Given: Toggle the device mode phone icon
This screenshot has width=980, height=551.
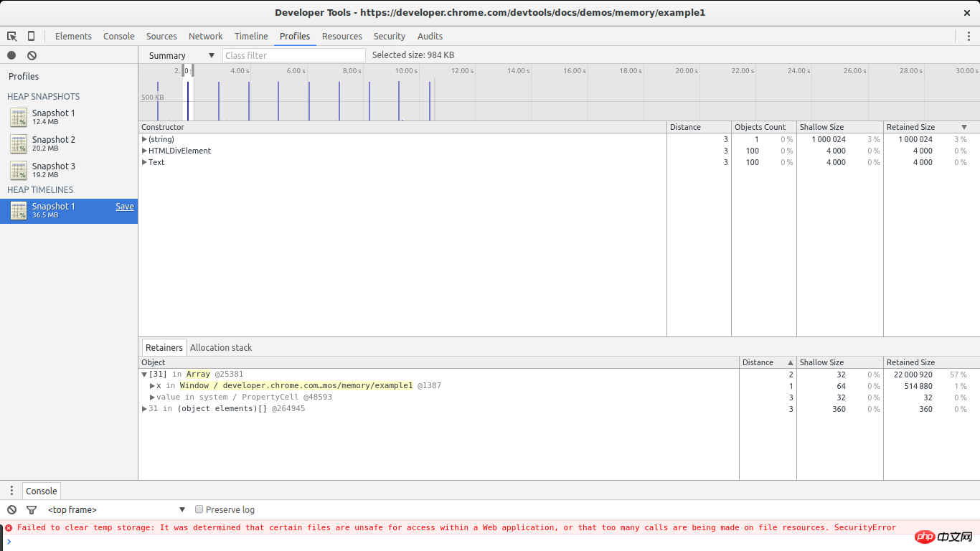Looking at the screenshot, I should (x=31, y=36).
